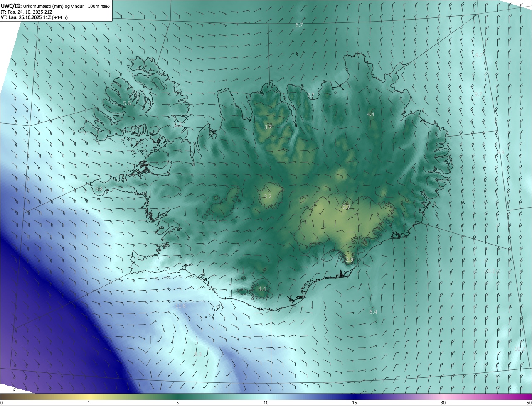Click the '5.6' value over the Westfjords

pyautogui.click(x=127, y=103)
